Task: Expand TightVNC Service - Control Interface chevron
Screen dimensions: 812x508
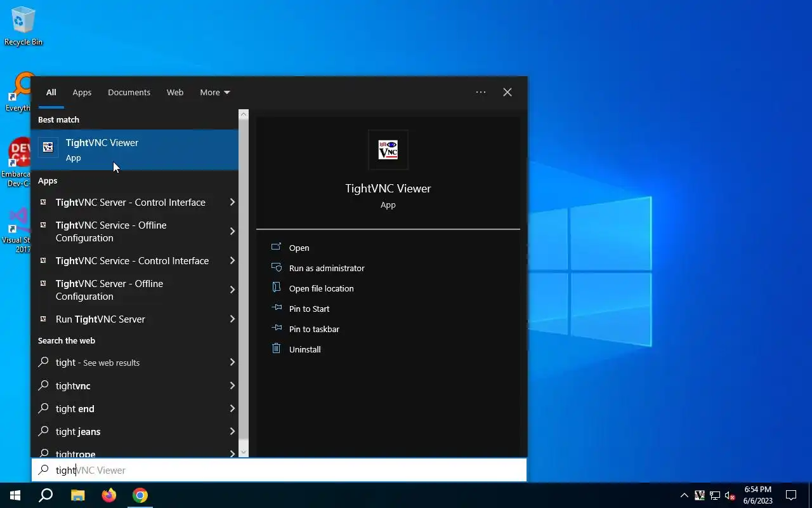Action: (232, 260)
